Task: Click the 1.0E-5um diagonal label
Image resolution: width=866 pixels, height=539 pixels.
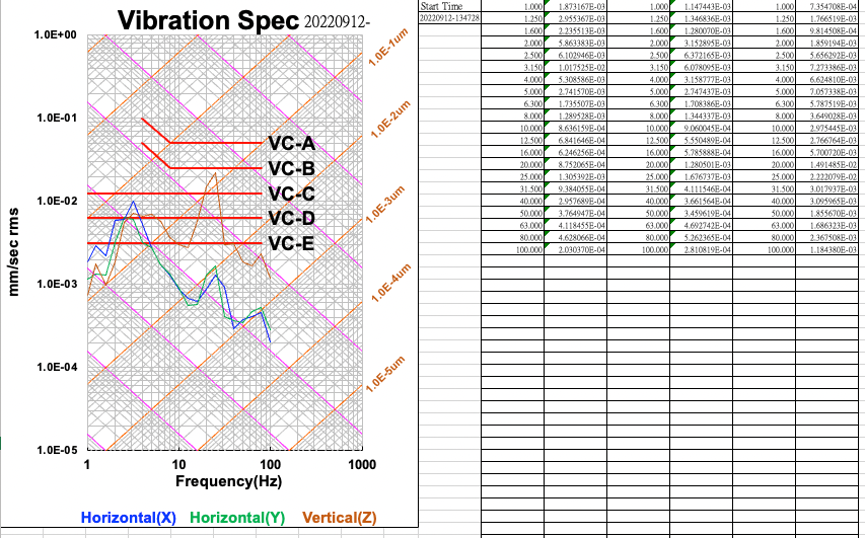Action: click(386, 374)
